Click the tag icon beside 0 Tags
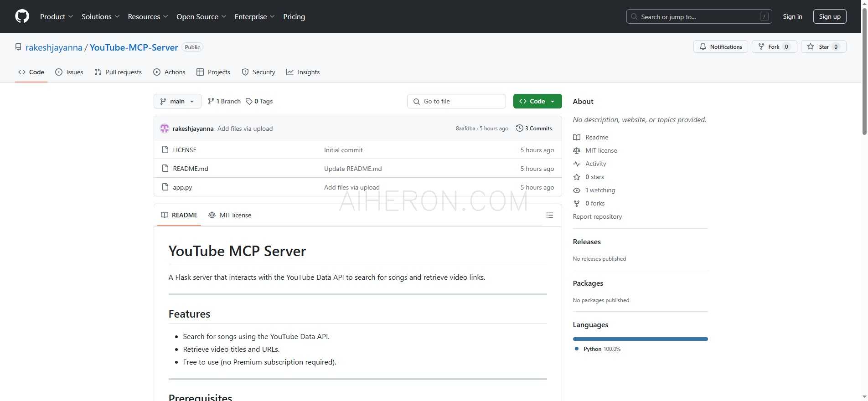Viewport: 868px width, 401px height. pyautogui.click(x=249, y=101)
